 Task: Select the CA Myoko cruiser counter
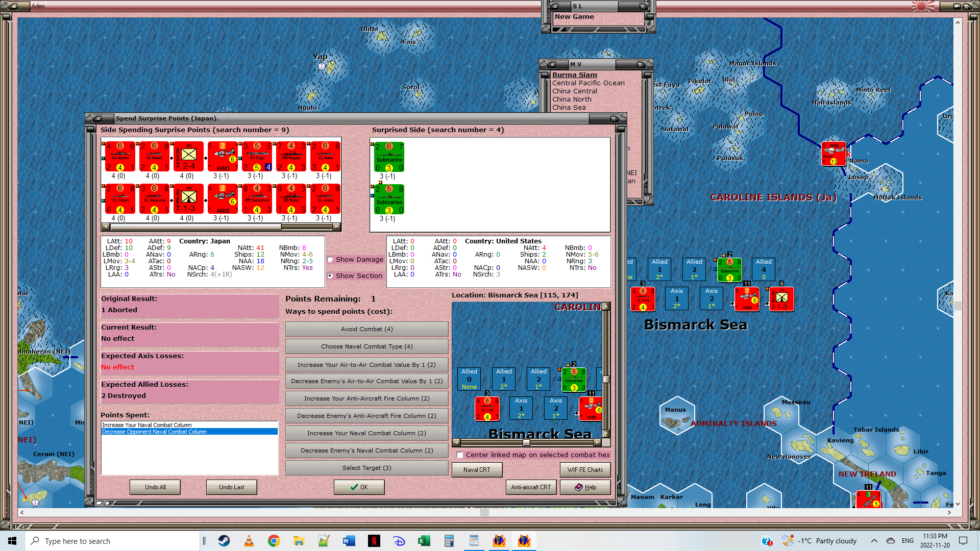click(120, 156)
